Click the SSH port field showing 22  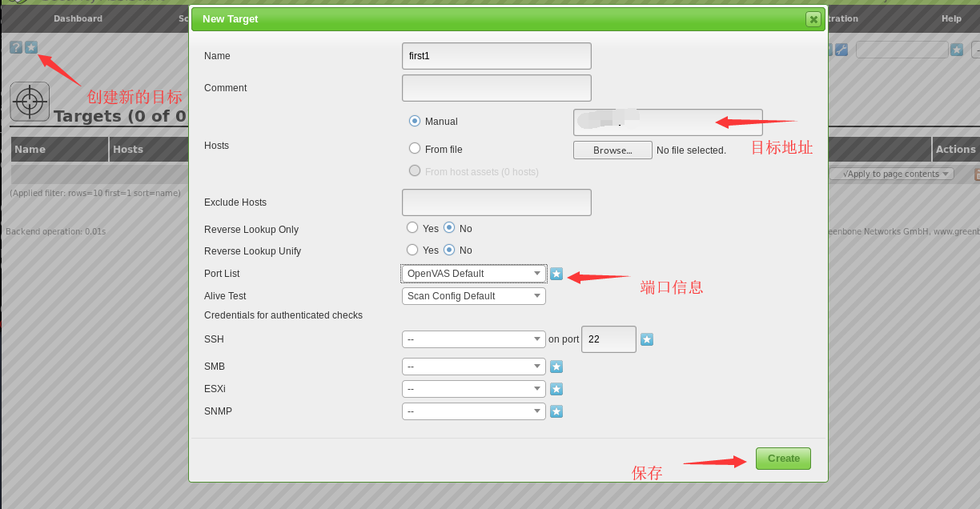coord(608,339)
